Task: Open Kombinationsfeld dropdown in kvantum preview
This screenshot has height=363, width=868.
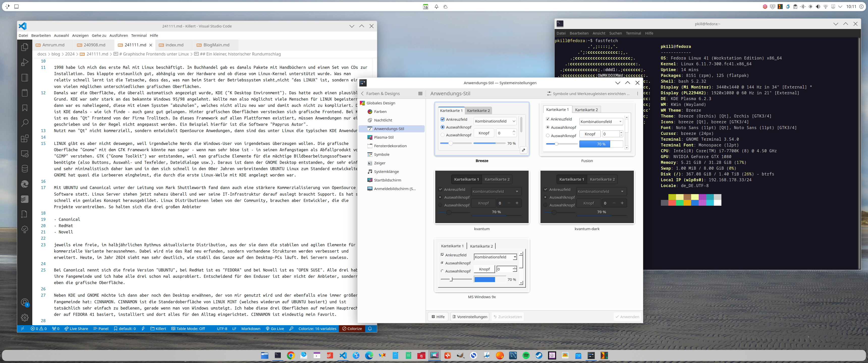Action: tap(496, 191)
